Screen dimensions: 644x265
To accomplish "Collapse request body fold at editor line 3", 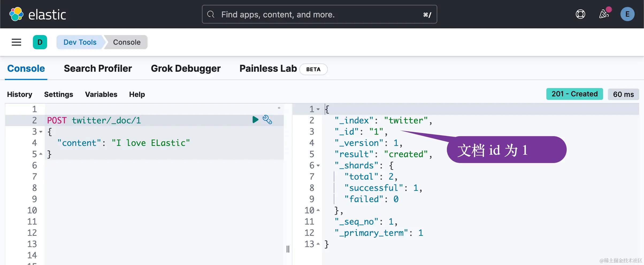I will click(41, 132).
